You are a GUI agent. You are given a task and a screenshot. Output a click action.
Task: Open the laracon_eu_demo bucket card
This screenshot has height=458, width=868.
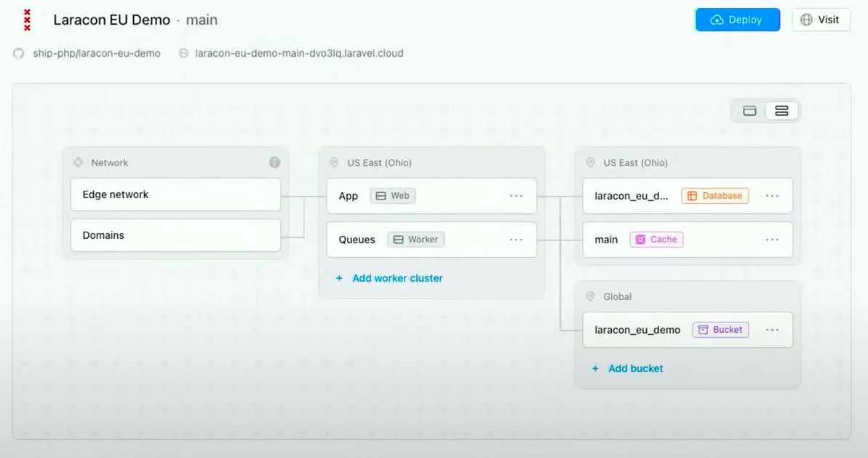point(688,330)
